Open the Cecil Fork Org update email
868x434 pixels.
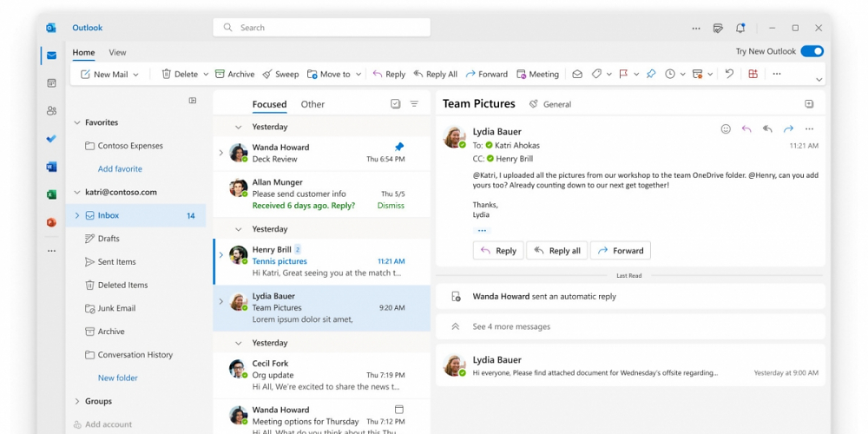point(322,376)
